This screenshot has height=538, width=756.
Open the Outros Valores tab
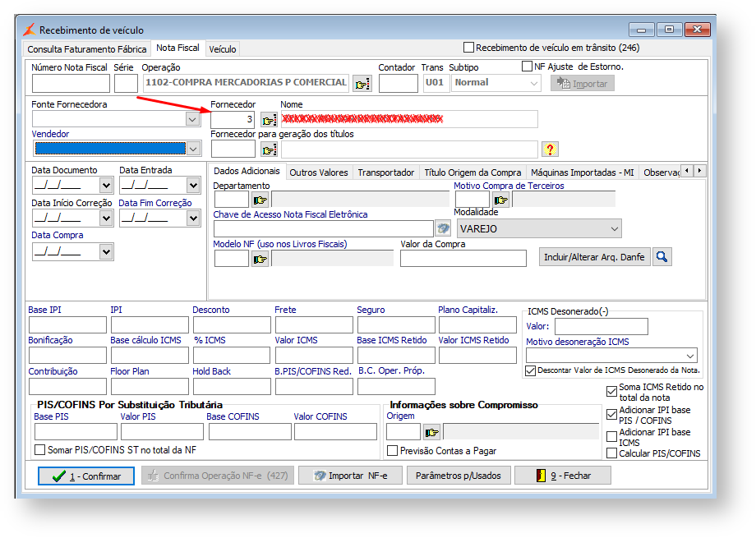[x=319, y=172]
